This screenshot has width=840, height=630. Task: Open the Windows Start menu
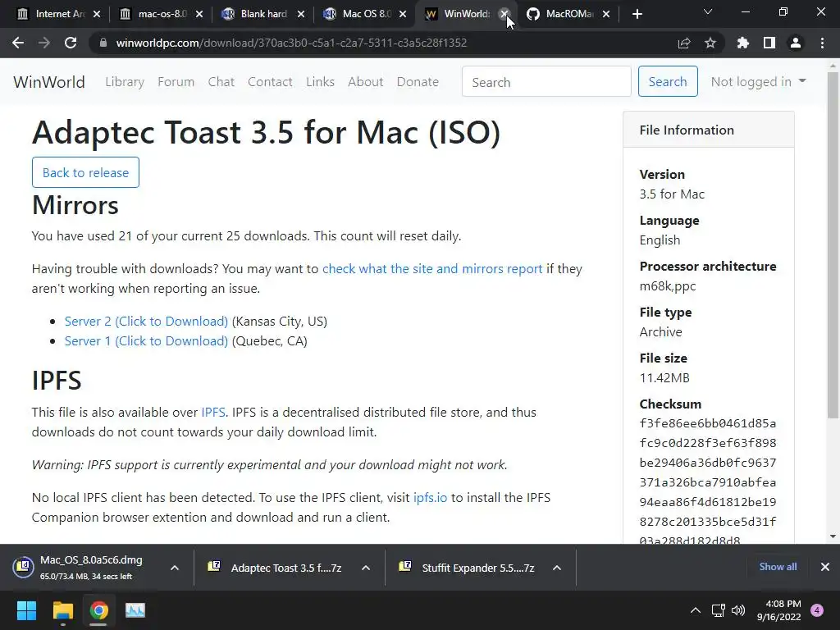tap(26, 610)
